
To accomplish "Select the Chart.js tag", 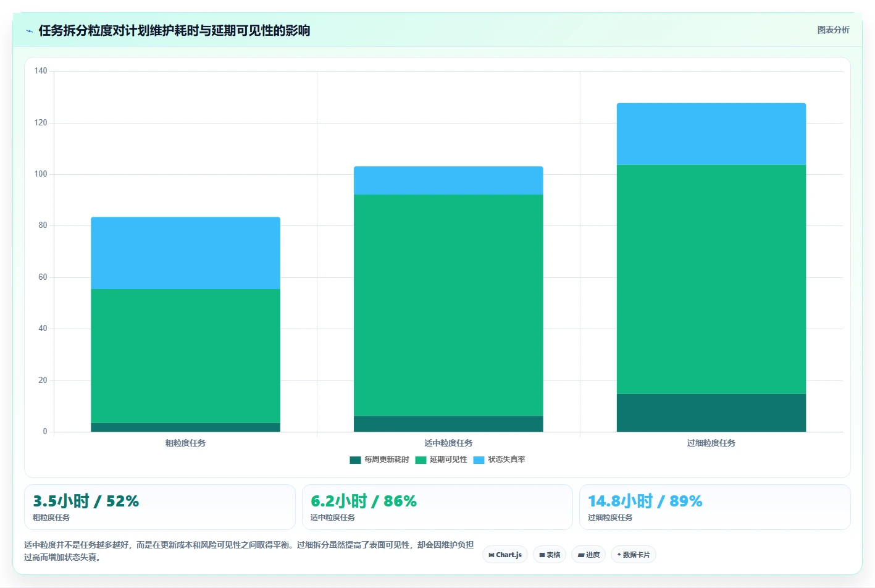I will pos(505,555).
